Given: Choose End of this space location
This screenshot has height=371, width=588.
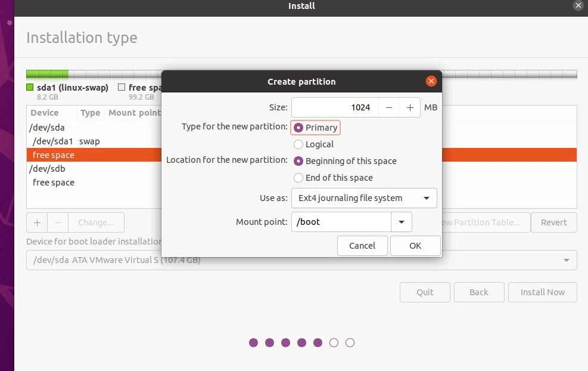Looking at the screenshot, I should tap(299, 178).
